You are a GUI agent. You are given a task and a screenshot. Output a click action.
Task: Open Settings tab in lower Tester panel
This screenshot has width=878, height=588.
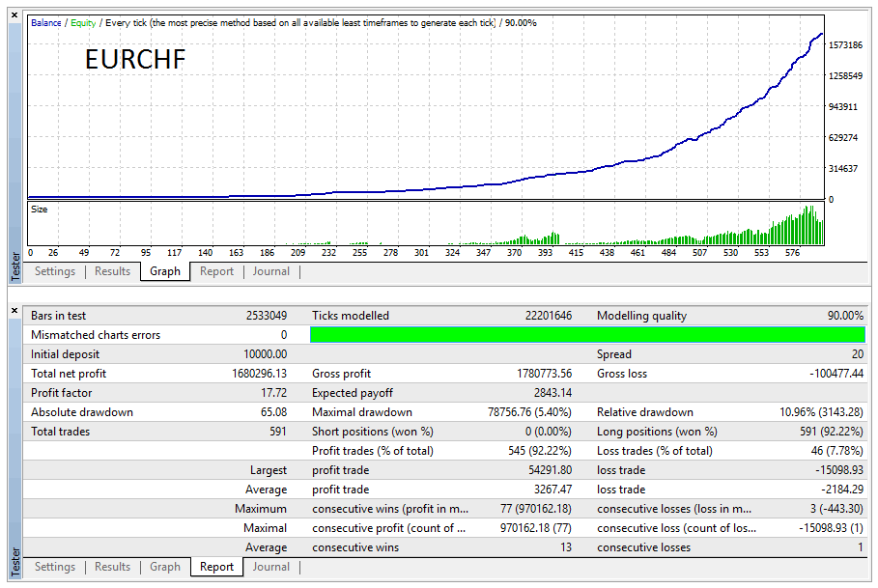coord(55,567)
